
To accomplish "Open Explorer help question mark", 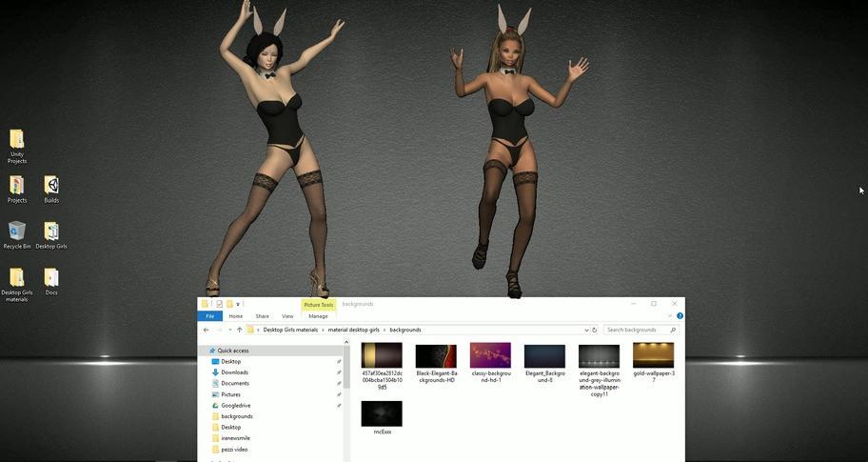I will click(680, 315).
